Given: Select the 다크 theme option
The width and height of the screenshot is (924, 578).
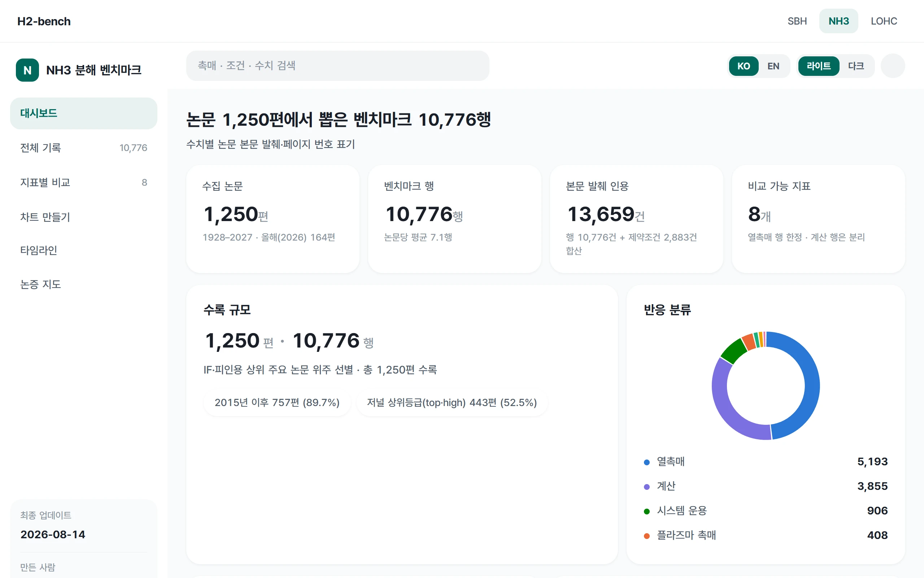Looking at the screenshot, I should coord(856,66).
